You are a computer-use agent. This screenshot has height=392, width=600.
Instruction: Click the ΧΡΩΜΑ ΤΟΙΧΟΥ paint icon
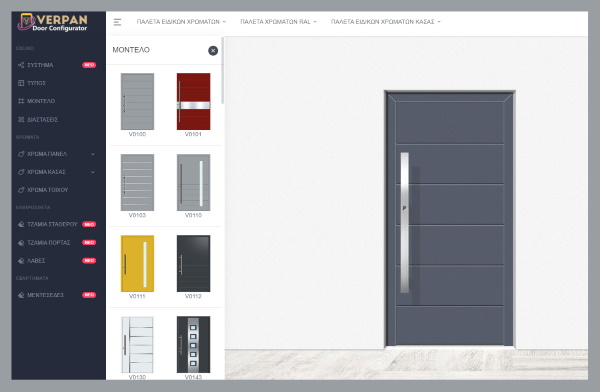click(x=21, y=190)
